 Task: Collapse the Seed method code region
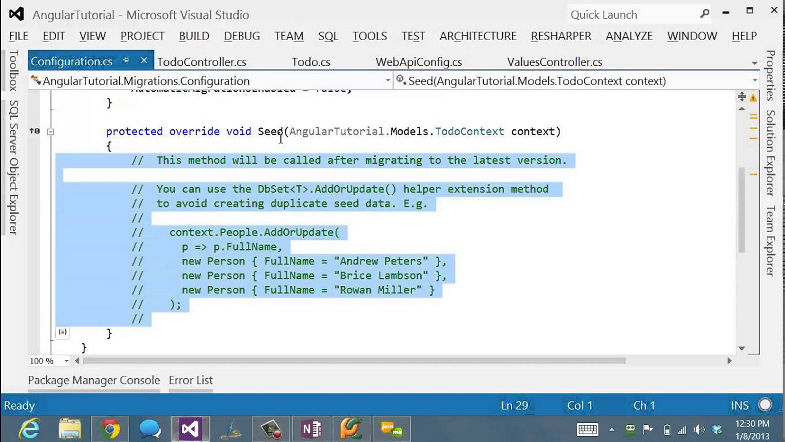click(x=50, y=132)
